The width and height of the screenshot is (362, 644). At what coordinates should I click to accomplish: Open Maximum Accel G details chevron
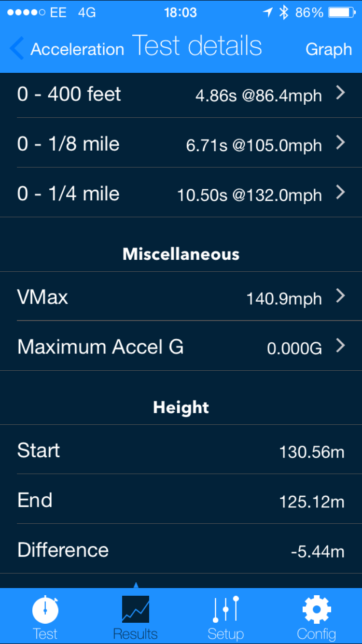point(341,346)
